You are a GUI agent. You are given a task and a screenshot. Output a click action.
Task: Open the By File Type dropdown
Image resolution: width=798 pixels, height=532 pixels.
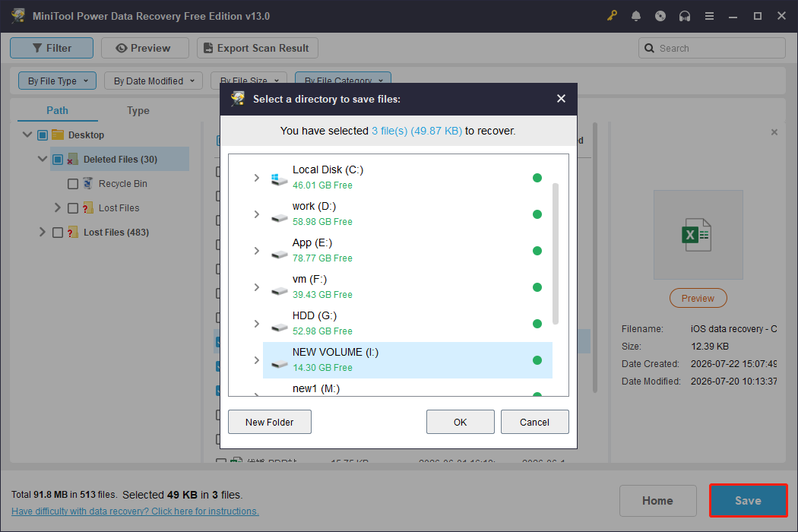pos(57,81)
